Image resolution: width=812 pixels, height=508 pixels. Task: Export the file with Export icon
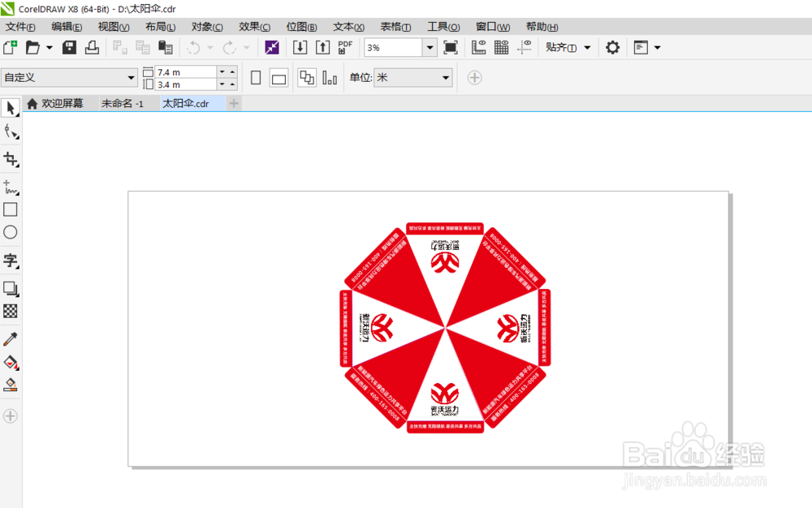(322, 48)
